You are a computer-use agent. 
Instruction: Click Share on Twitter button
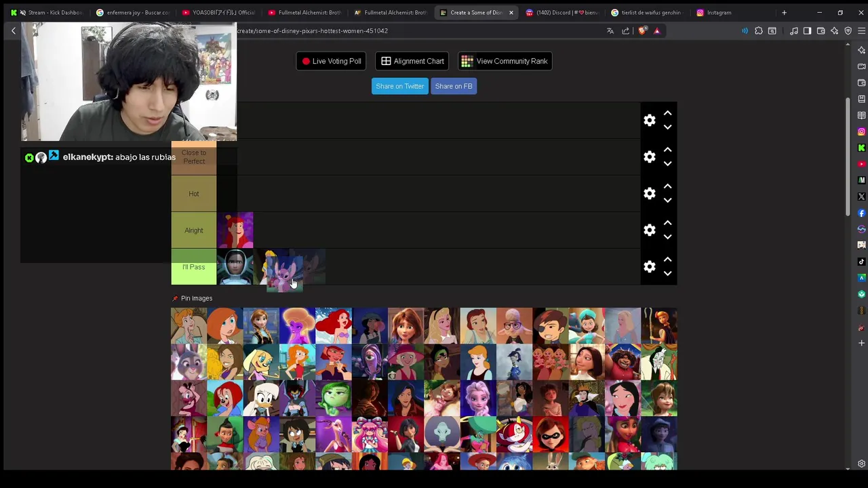[x=400, y=86]
